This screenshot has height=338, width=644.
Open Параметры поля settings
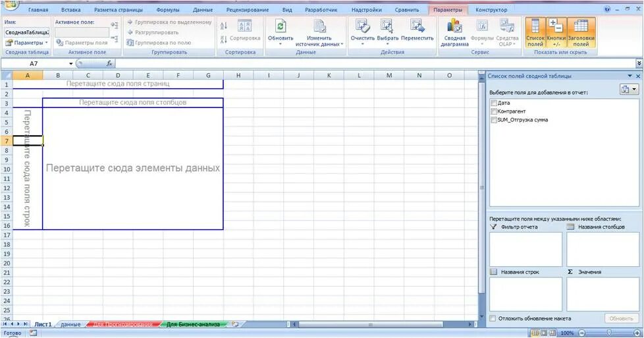(82, 42)
